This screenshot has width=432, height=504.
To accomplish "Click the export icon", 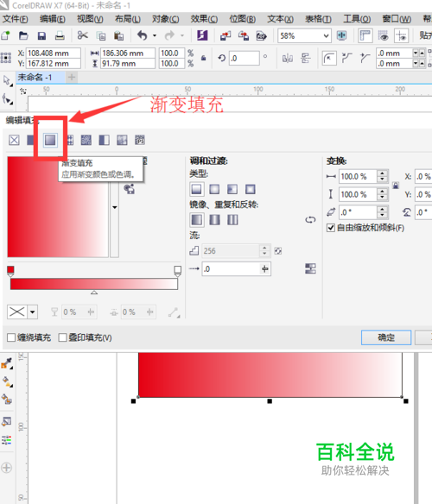I will [x=244, y=35].
